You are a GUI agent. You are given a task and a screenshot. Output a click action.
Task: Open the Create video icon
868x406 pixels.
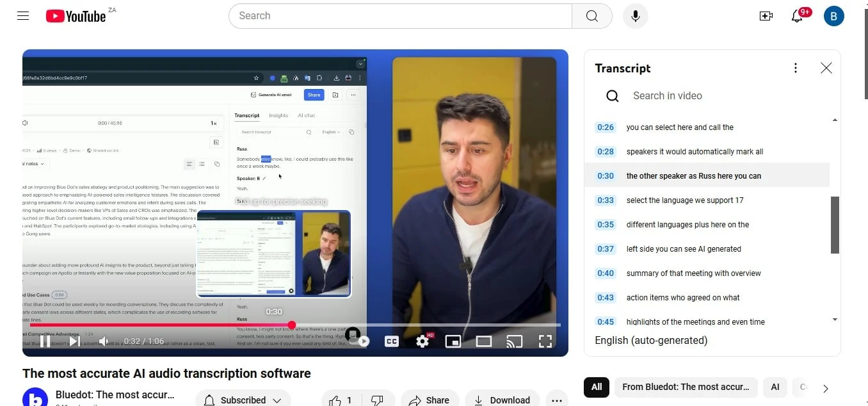(766, 16)
